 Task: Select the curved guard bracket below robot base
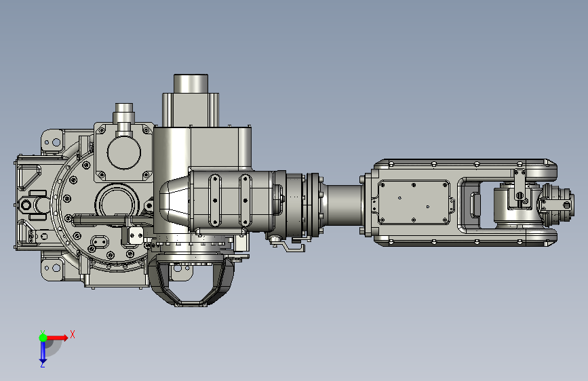click(192, 282)
